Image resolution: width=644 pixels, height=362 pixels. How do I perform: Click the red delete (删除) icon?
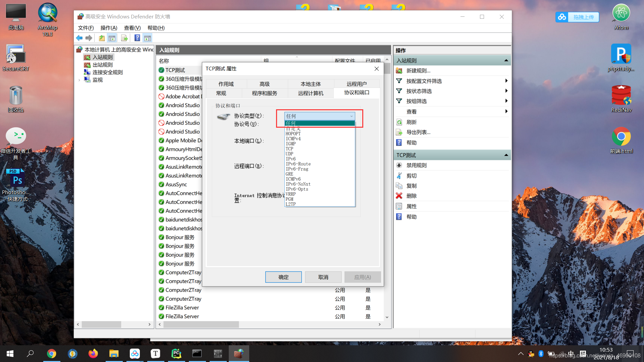[399, 196]
